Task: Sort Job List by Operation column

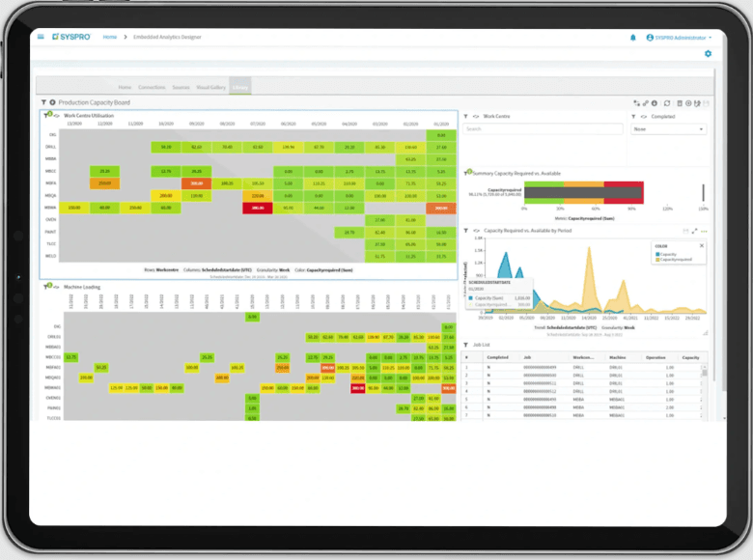Action: pyautogui.click(x=655, y=358)
